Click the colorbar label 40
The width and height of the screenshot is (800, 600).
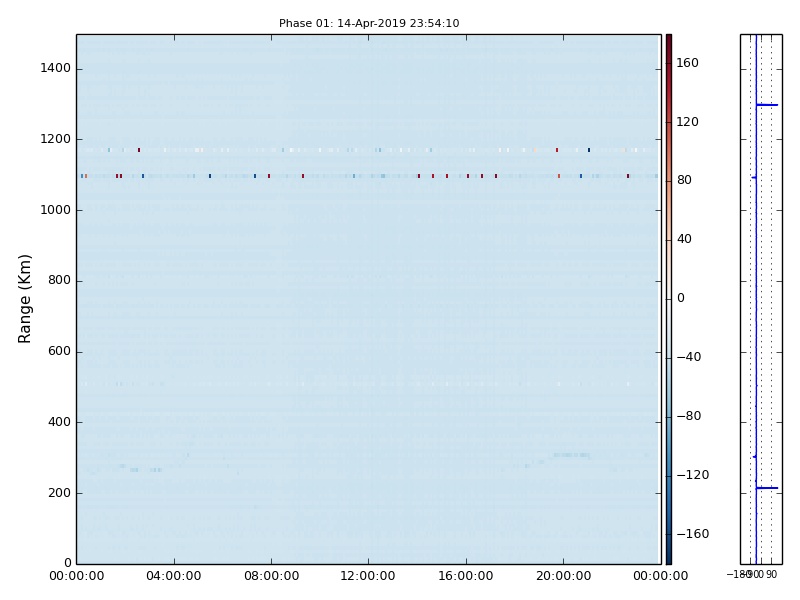pyautogui.click(x=684, y=239)
